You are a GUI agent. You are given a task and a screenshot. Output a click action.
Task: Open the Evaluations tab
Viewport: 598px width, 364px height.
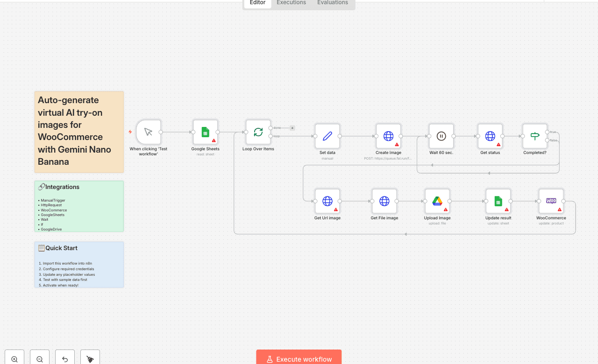point(332,3)
